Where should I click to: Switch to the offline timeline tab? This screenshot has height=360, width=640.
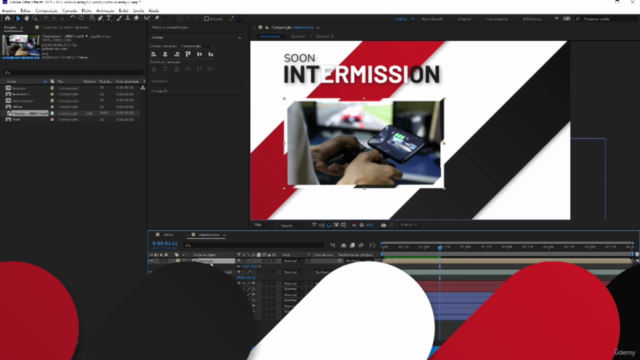tap(168, 235)
